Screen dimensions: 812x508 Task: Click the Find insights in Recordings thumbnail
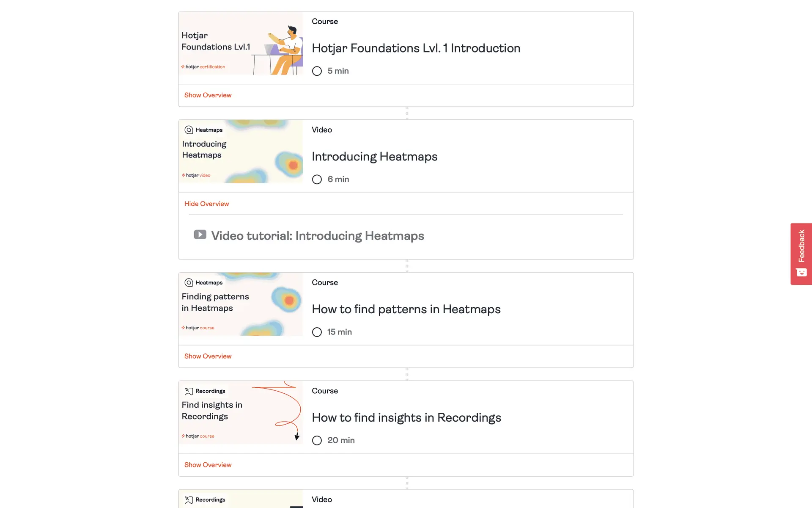pos(241,413)
